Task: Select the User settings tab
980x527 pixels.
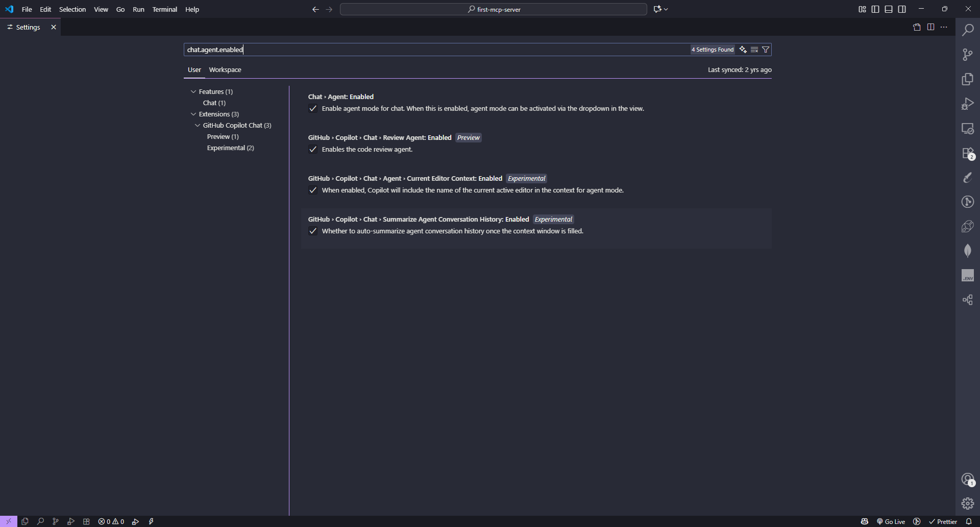Action: pyautogui.click(x=194, y=69)
